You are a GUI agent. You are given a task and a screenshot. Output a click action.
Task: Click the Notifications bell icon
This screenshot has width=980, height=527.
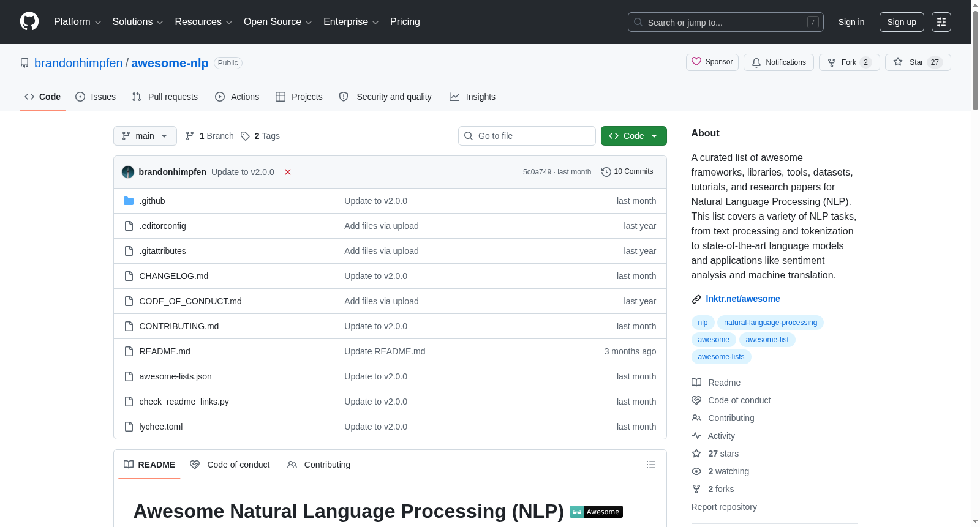[756, 62]
